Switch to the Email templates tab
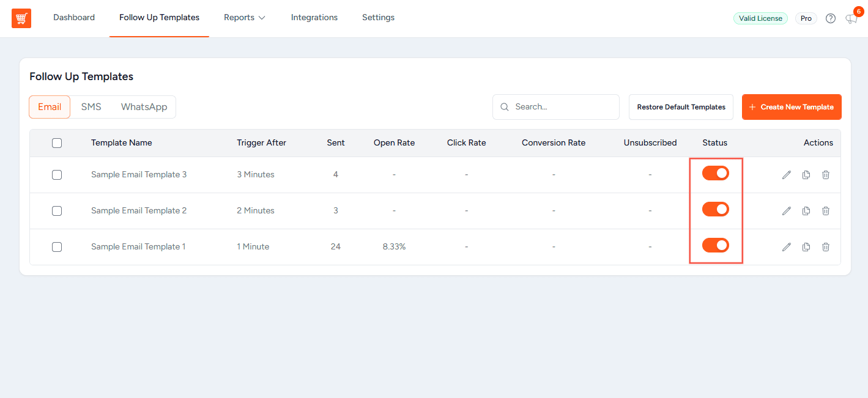868x398 pixels. coord(50,107)
